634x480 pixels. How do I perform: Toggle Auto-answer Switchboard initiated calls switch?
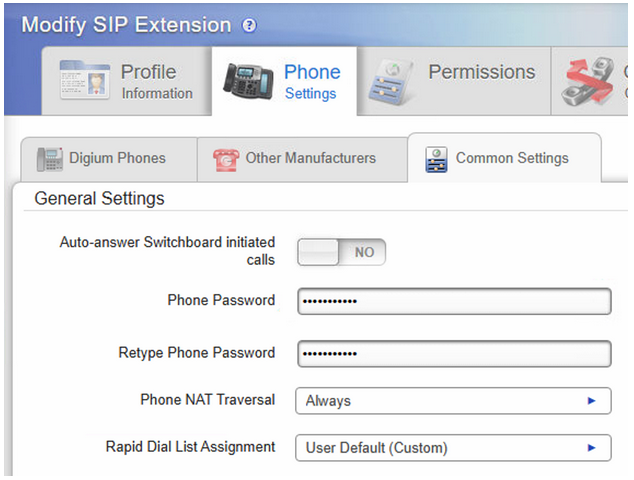[x=341, y=253]
